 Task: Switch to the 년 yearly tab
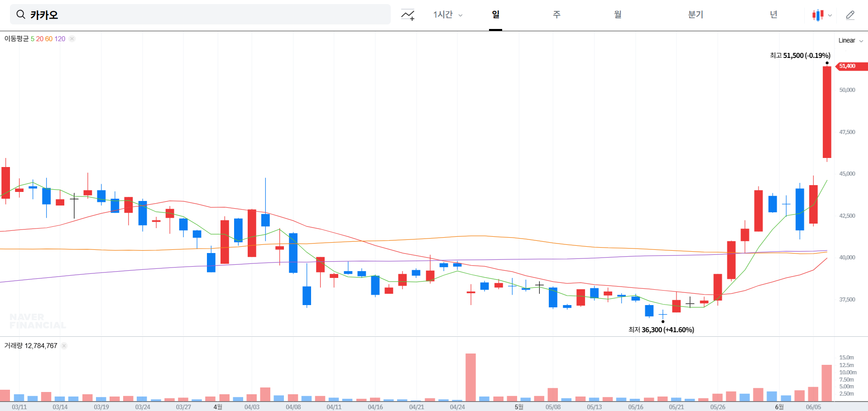click(x=774, y=14)
